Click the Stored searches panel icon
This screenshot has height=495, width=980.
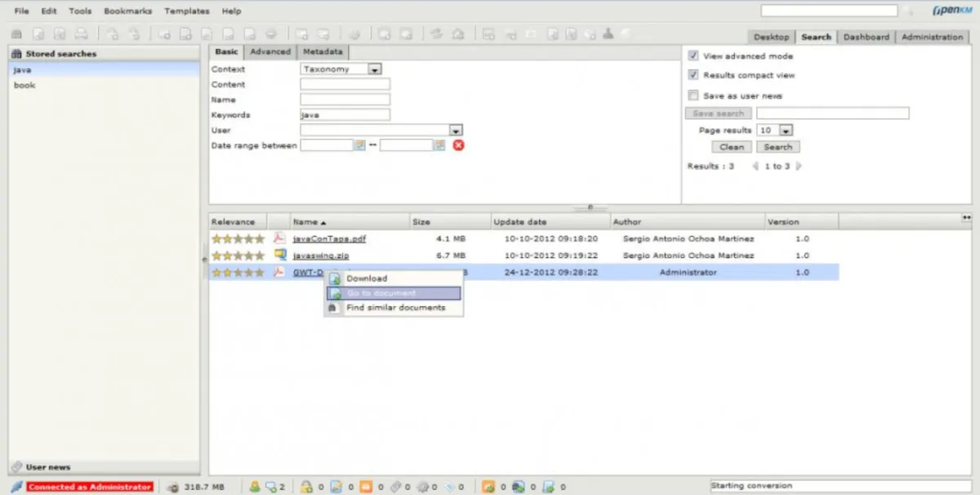pos(16,53)
